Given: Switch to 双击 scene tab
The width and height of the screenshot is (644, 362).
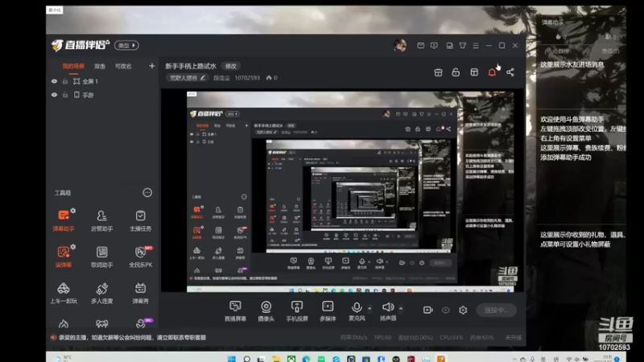Looking at the screenshot, I should click(99, 66).
